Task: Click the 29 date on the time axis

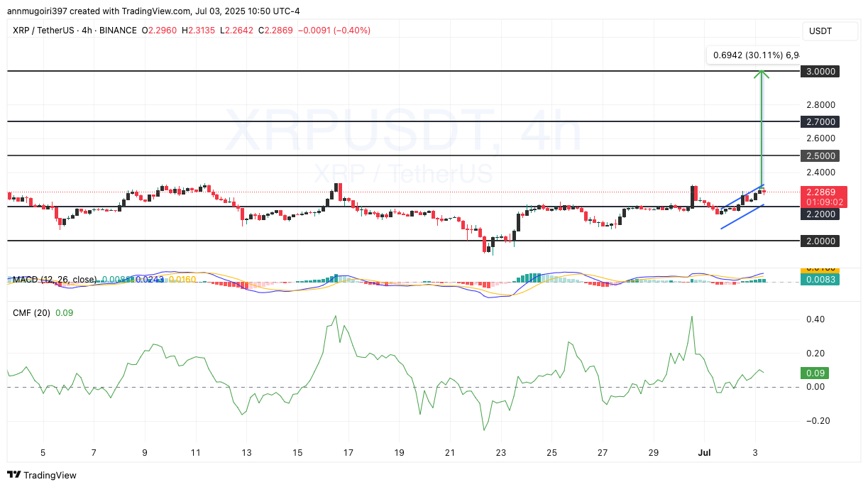Action: click(x=654, y=452)
